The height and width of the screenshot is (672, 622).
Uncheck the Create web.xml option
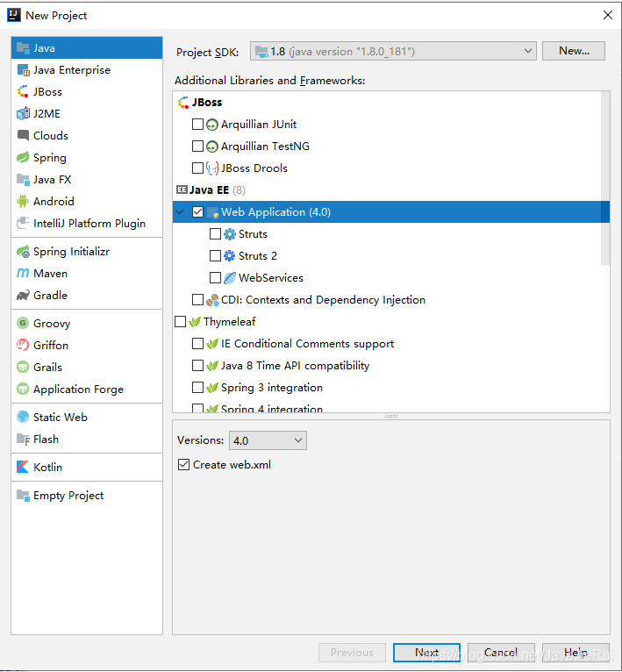pos(183,465)
